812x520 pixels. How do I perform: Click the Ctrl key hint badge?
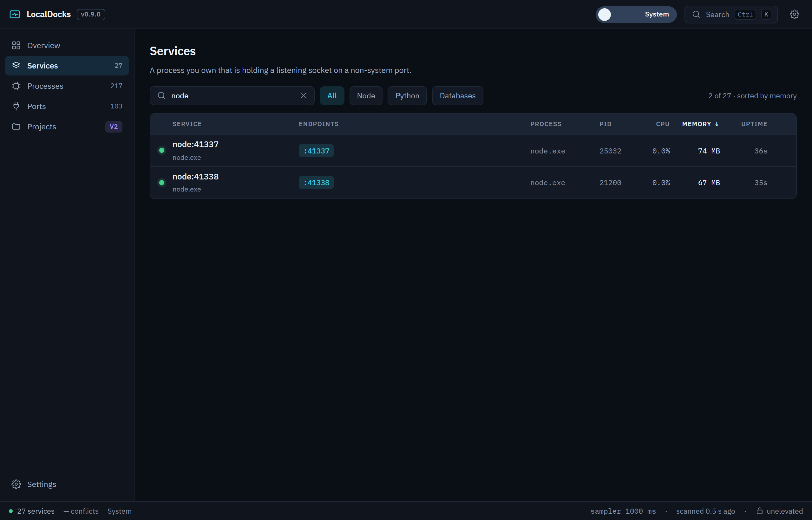745,14
